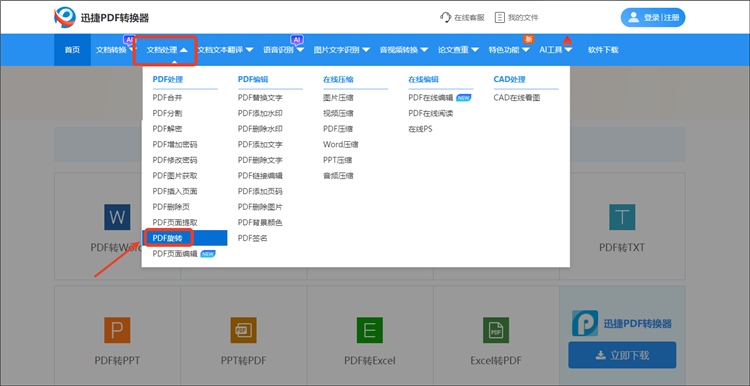Select PDF链接编辑 menu entry

coord(260,176)
